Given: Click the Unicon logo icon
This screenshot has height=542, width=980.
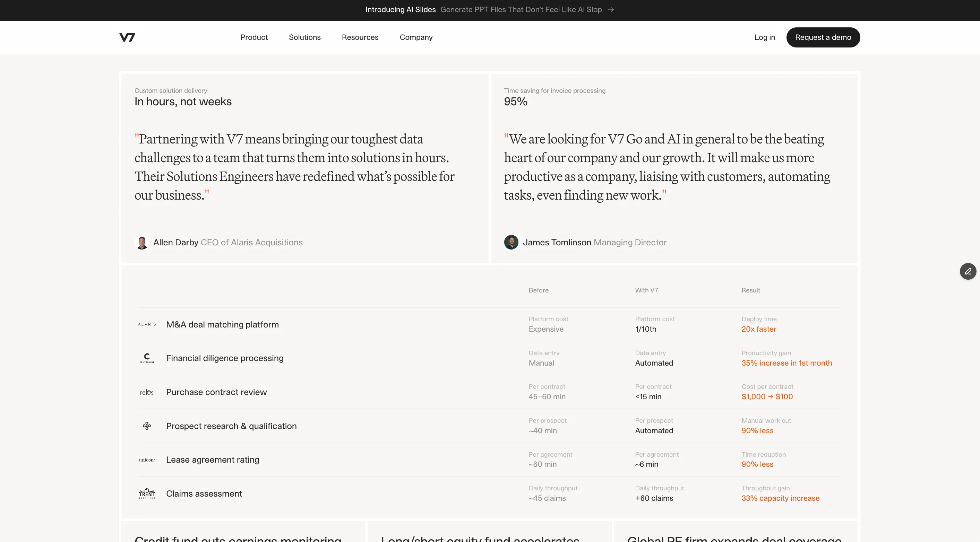Looking at the screenshot, I should pyautogui.click(x=147, y=460).
